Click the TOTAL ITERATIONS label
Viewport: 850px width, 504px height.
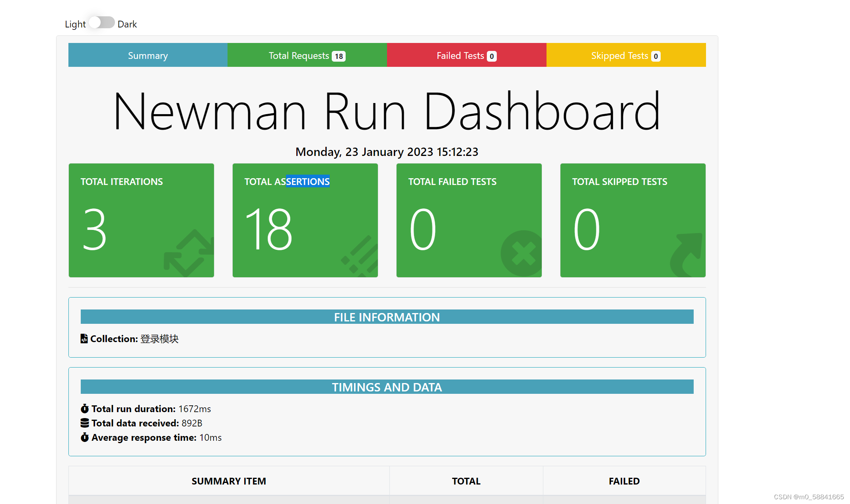tap(122, 181)
